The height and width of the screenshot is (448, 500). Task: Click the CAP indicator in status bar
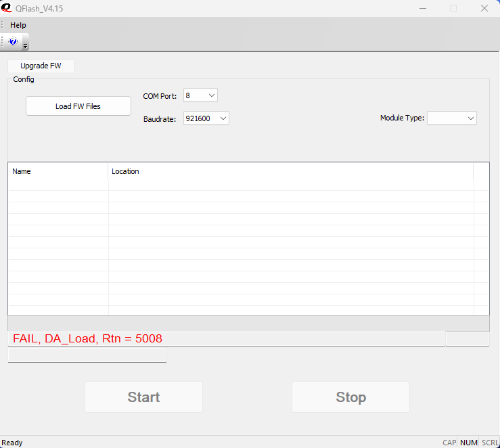449,443
